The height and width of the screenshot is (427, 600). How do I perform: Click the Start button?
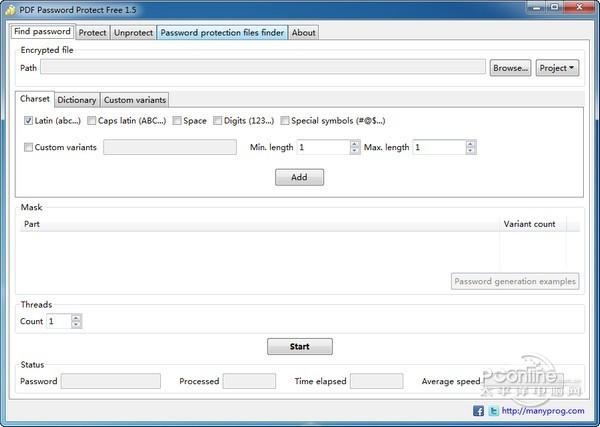[x=300, y=346]
